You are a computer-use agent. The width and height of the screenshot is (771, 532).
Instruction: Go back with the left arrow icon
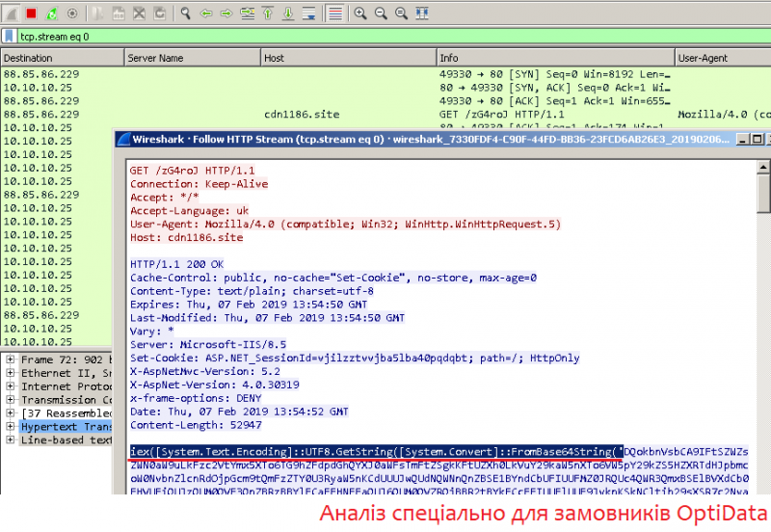pyautogui.click(x=206, y=13)
